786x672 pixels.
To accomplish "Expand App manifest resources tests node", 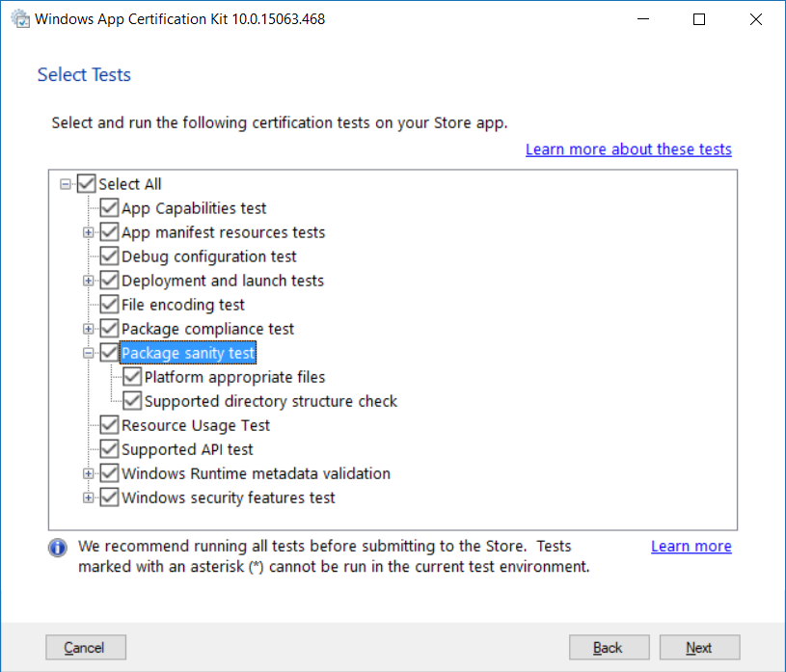I will click(x=88, y=232).
